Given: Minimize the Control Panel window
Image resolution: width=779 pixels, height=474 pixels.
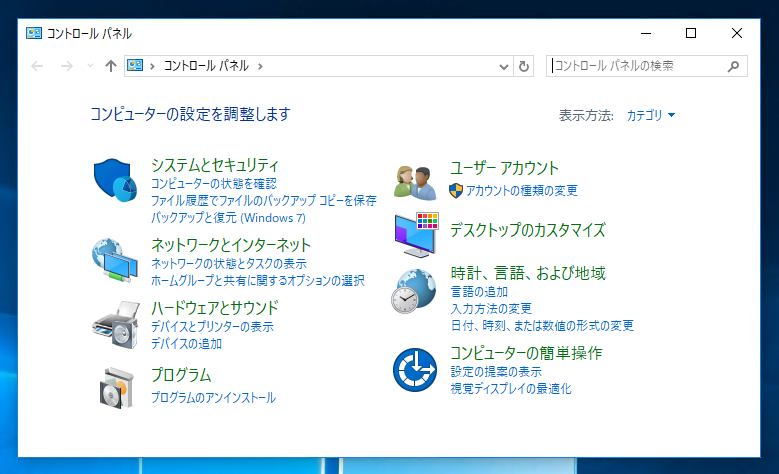Looking at the screenshot, I should click(x=646, y=33).
